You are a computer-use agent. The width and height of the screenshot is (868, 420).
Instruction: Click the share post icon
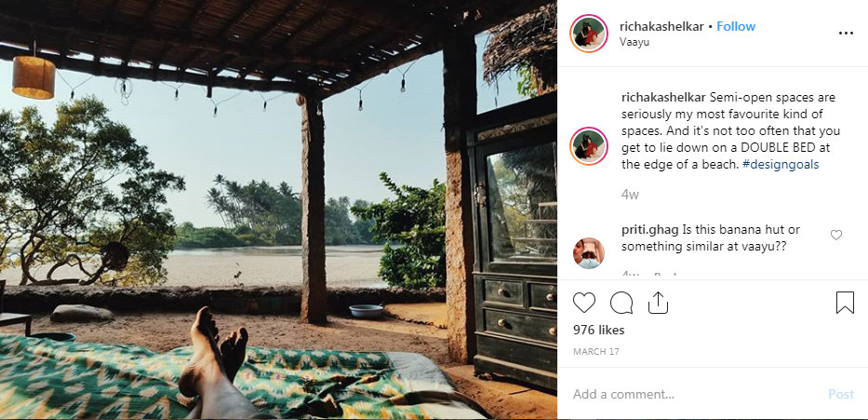click(x=658, y=303)
